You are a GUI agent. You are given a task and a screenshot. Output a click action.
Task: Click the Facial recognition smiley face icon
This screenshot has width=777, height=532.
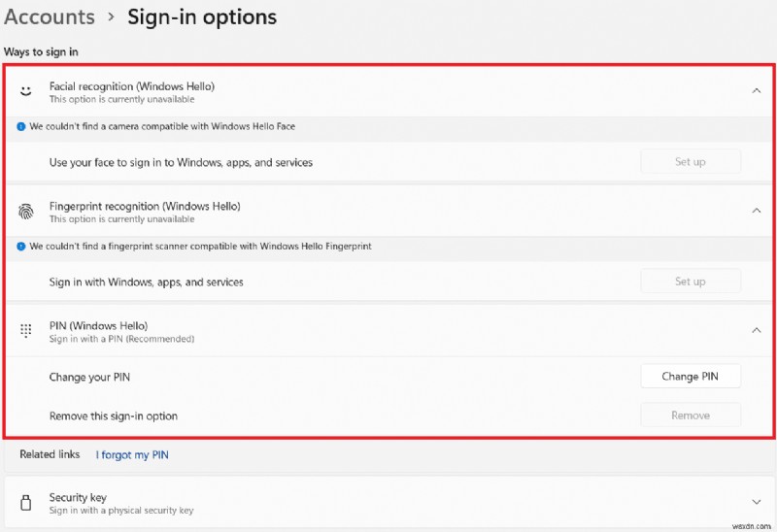pyautogui.click(x=26, y=91)
